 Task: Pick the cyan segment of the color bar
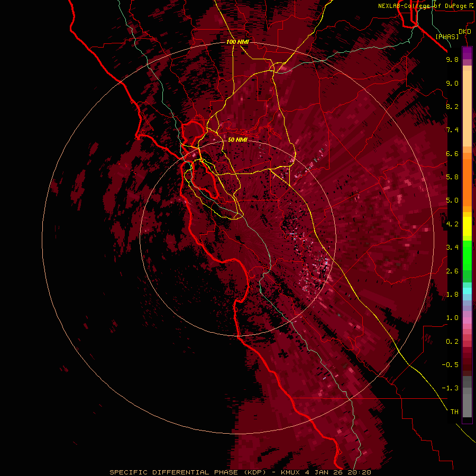click(467, 290)
